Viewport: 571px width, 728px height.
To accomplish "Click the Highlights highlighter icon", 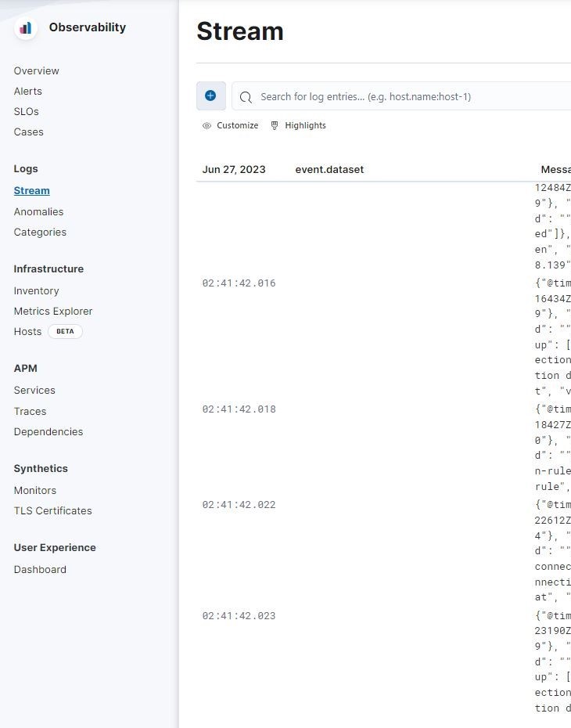I will (275, 125).
